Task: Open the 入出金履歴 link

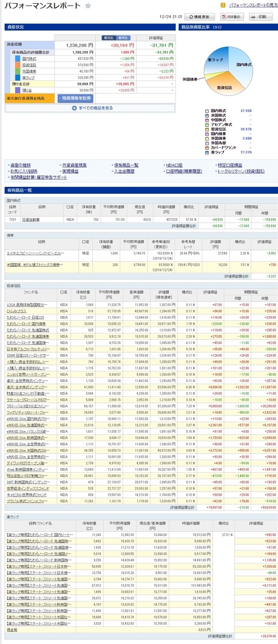Action: (x=124, y=171)
